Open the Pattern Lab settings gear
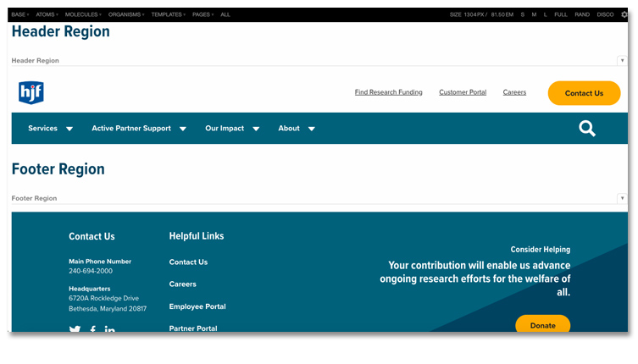 pos(624,14)
